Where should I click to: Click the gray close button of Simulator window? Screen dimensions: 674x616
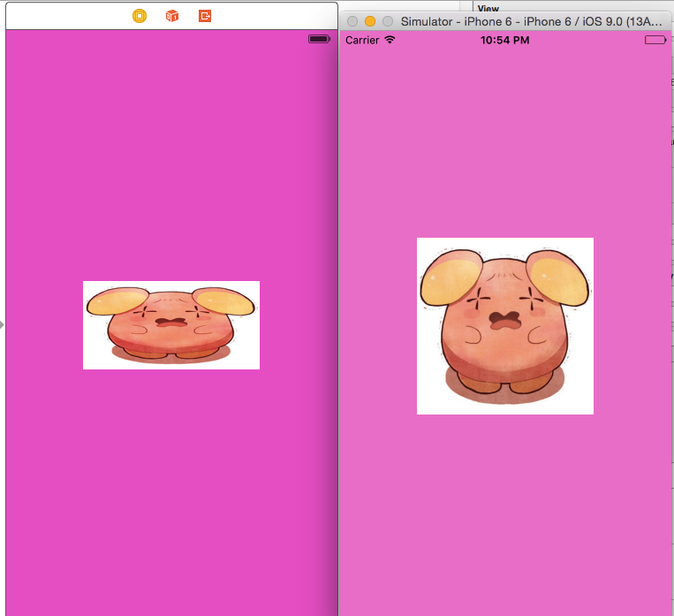click(352, 21)
